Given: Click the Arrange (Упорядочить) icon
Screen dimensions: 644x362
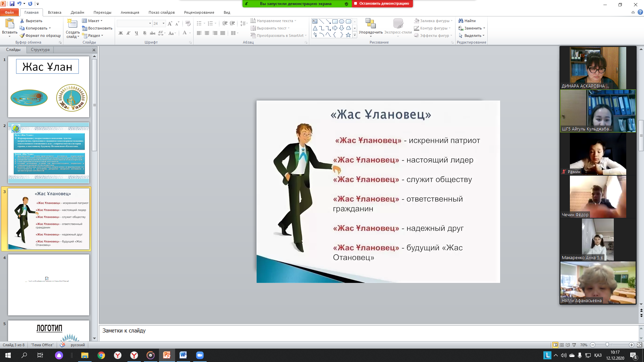Looking at the screenshot, I should coord(370,23).
